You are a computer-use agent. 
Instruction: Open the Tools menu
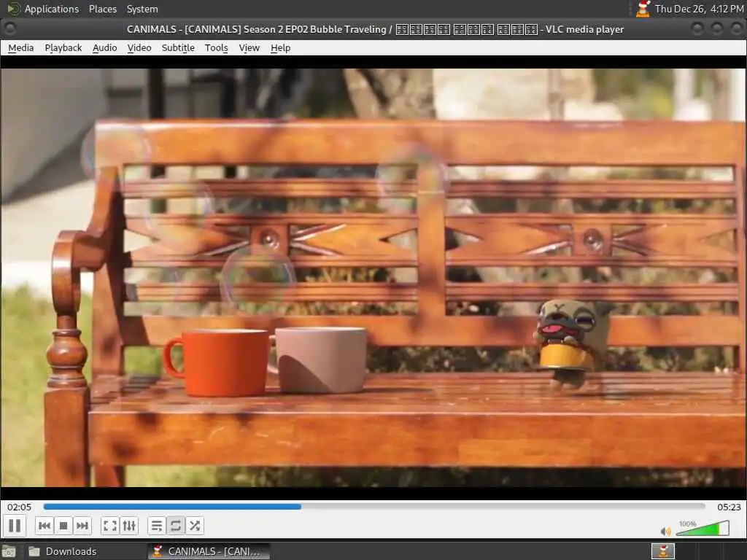pyautogui.click(x=216, y=47)
